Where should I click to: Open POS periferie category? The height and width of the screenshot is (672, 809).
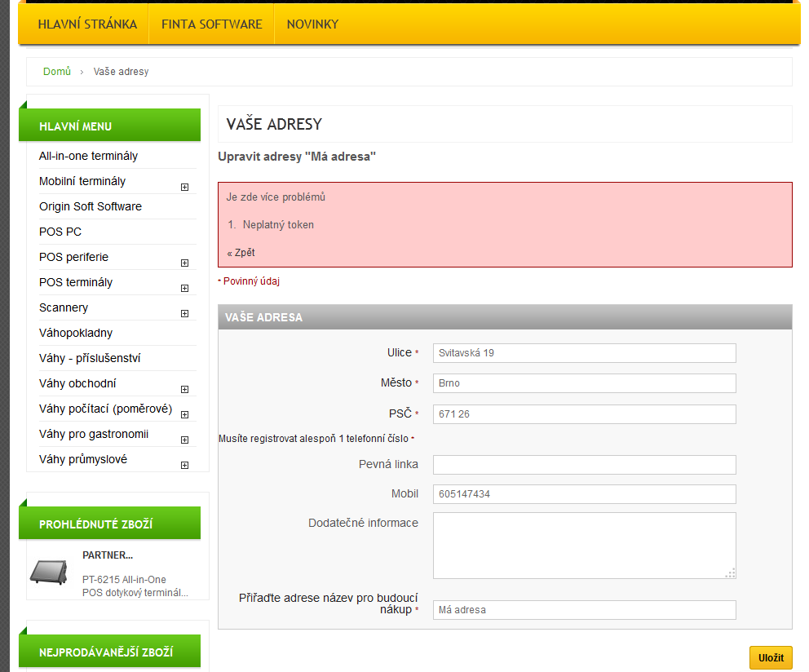73,257
